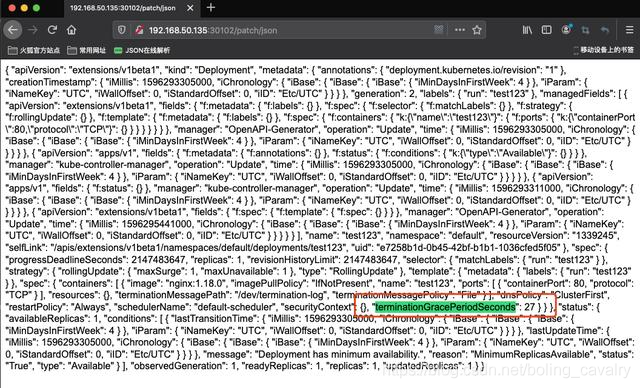This screenshot has width=640, height=388.
Task: Show tracking protection shield info
Action: [x=122, y=30]
